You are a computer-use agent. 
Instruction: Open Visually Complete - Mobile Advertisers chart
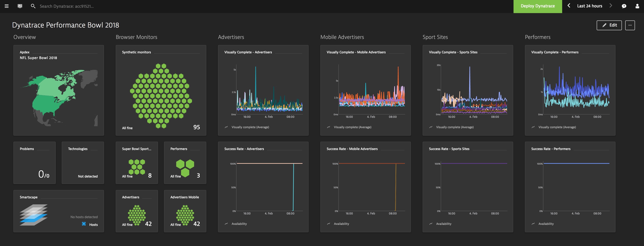tap(365, 90)
